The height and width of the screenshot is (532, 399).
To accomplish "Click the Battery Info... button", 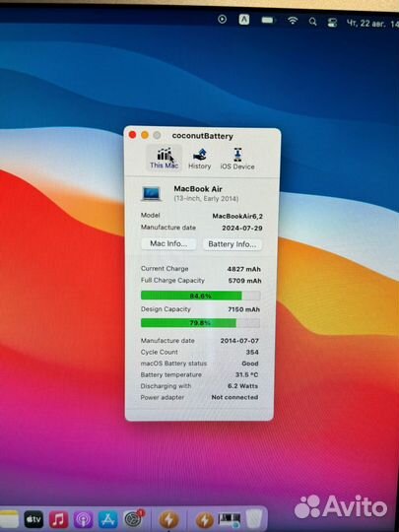I will 233,244.
